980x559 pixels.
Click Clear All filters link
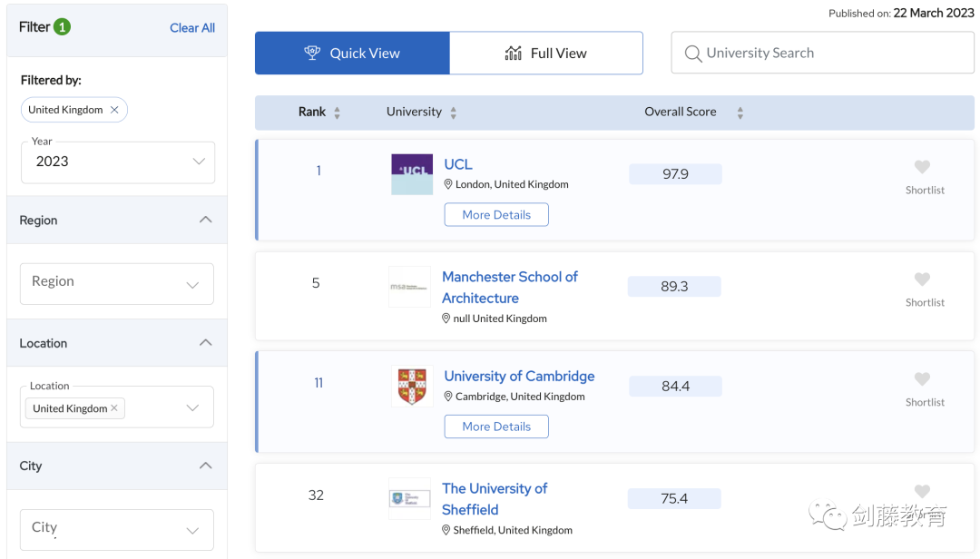click(x=192, y=28)
